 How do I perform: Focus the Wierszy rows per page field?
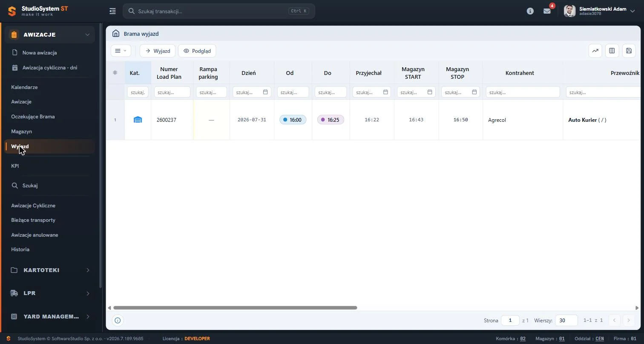click(x=566, y=320)
